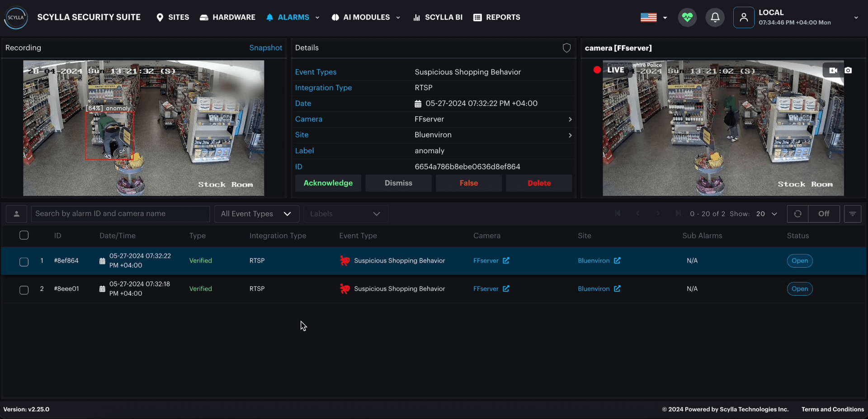
Task: Open the AI Modules menu
Action: [x=360, y=17]
